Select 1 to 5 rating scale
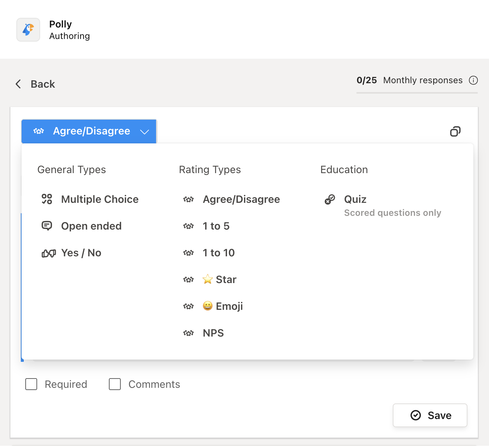The image size is (489, 448). [216, 225]
